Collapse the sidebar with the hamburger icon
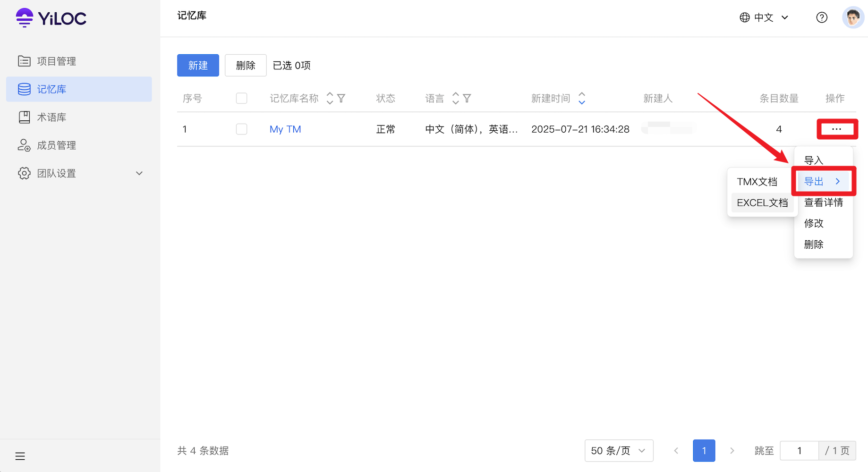Viewport: 868px width, 472px height. tap(20, 456)
